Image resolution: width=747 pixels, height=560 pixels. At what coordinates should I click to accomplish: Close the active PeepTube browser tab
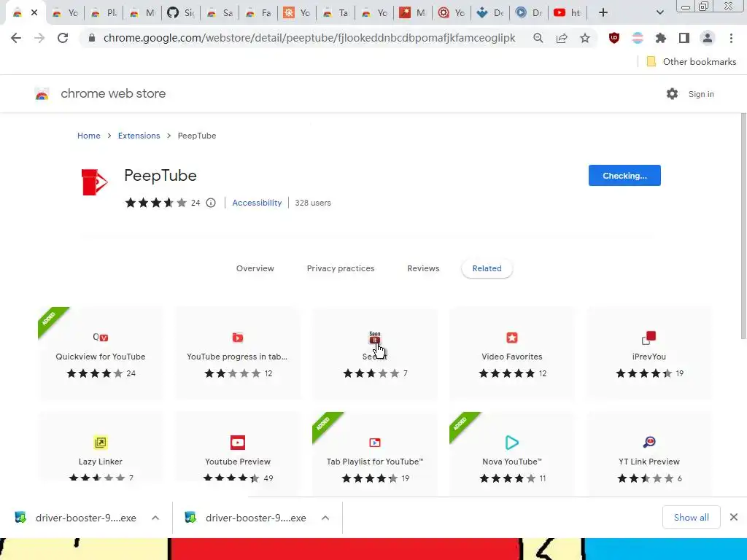[x=34, y=13]
